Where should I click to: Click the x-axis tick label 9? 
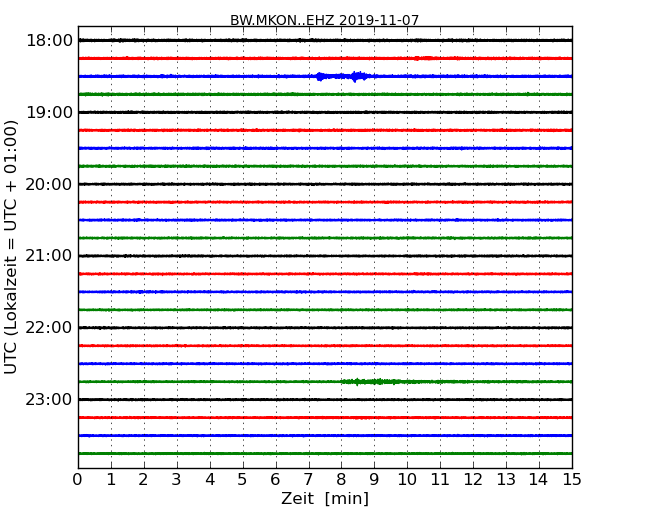click(374, 479)
